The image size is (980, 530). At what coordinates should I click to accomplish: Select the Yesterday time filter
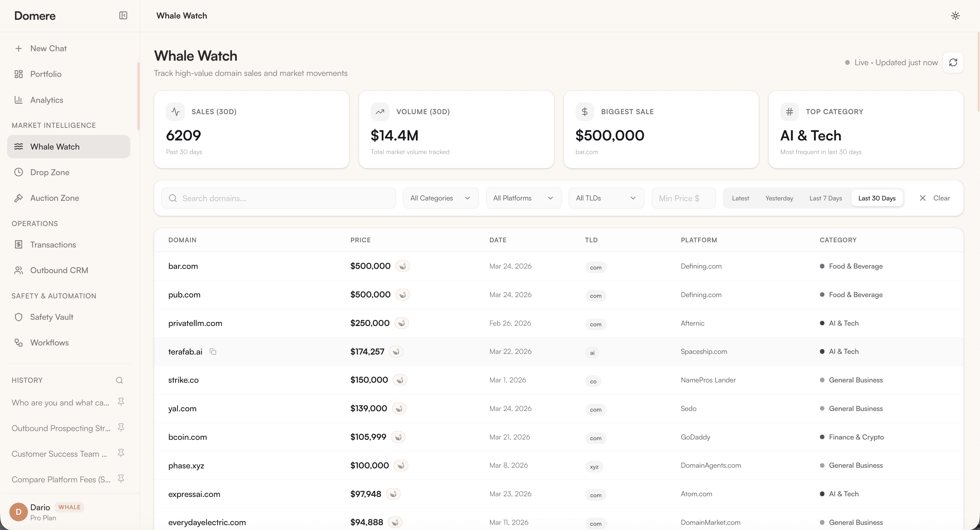[779, 198]
